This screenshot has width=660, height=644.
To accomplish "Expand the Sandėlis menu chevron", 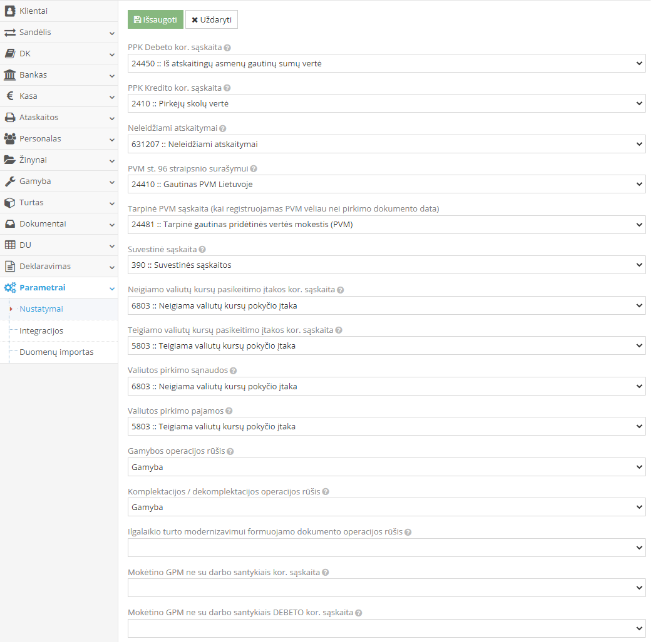I will click(x=111, y=33).
